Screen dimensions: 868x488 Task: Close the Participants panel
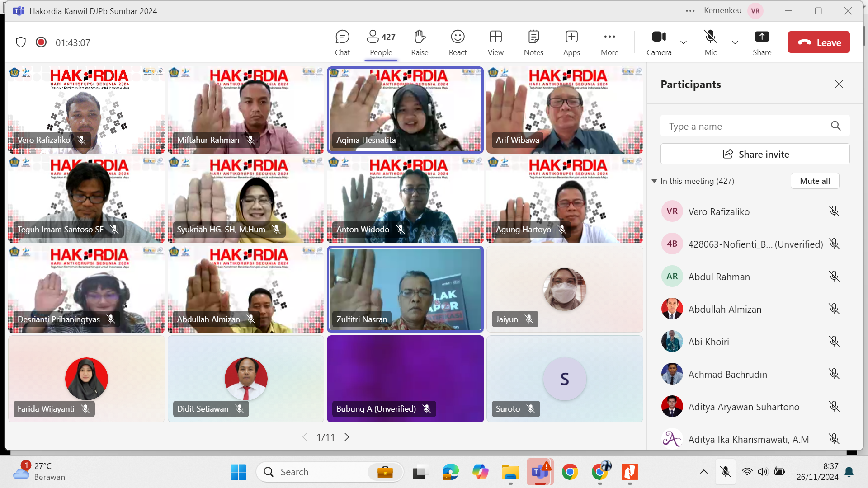click(x=839, y=84)
